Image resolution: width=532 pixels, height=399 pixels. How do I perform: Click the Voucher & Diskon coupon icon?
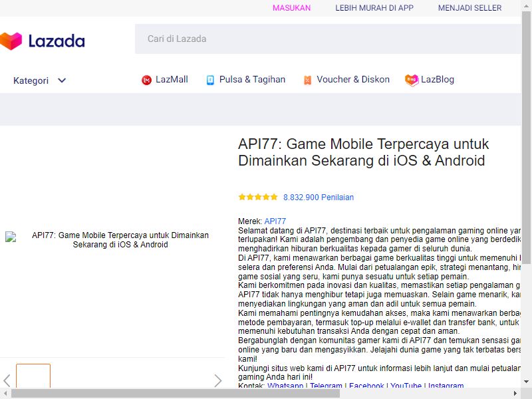tap(307, 80)
